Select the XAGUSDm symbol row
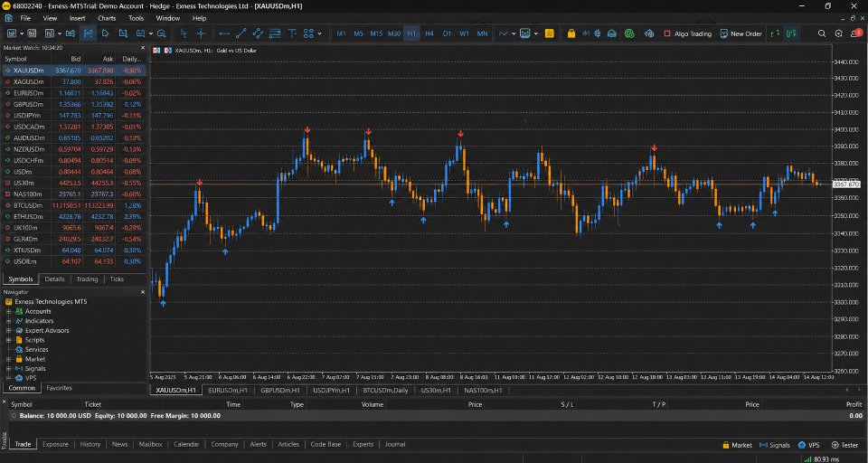The image size is (868, 463). click(x=74, y=81)
